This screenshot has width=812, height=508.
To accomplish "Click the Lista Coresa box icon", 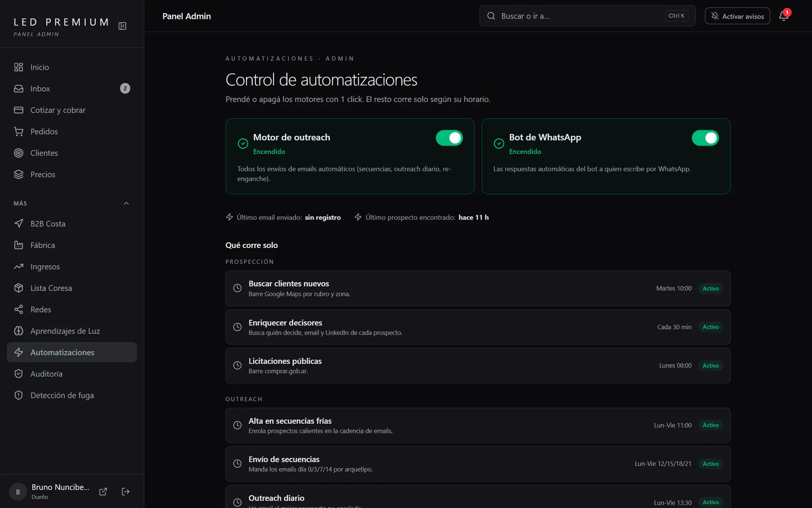I will pyautogui.click(x=18, y=288).
